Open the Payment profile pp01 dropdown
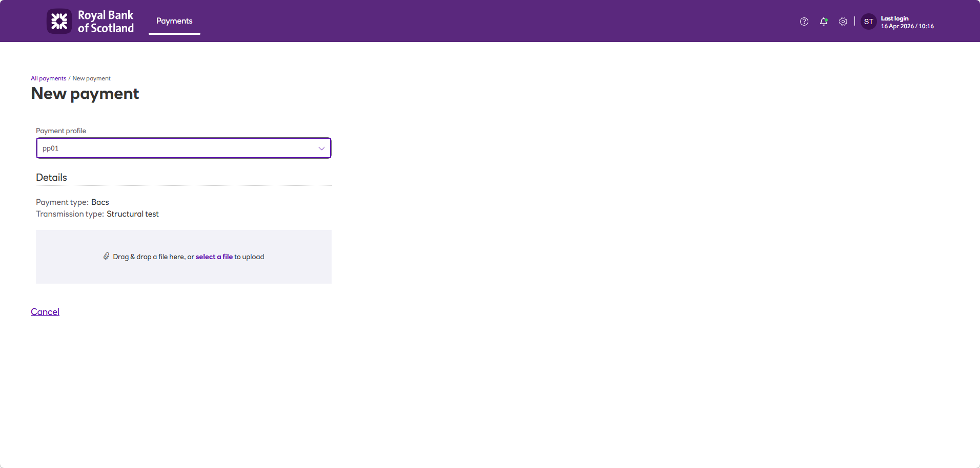Image resolution: width=980 pixels, height=468 pixels. [x=183, y=148]
